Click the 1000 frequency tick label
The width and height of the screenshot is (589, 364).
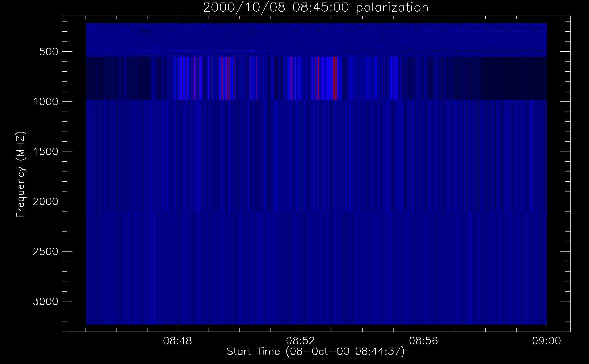click(46, 102)
